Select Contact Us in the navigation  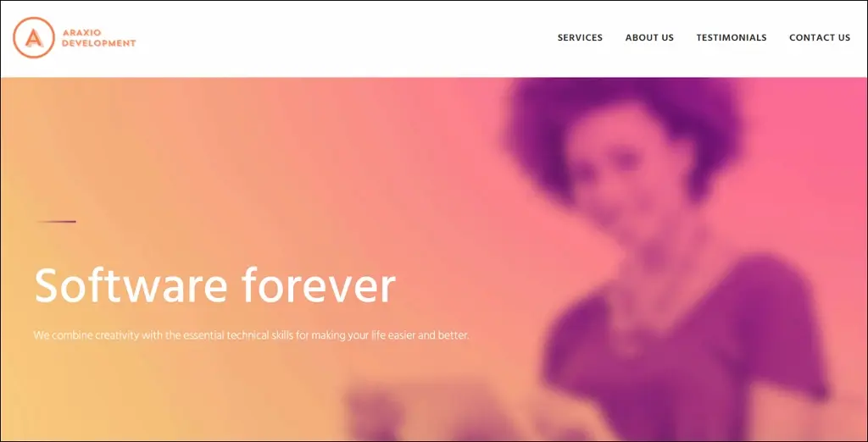pyautogui.click(x=820, y=37)
